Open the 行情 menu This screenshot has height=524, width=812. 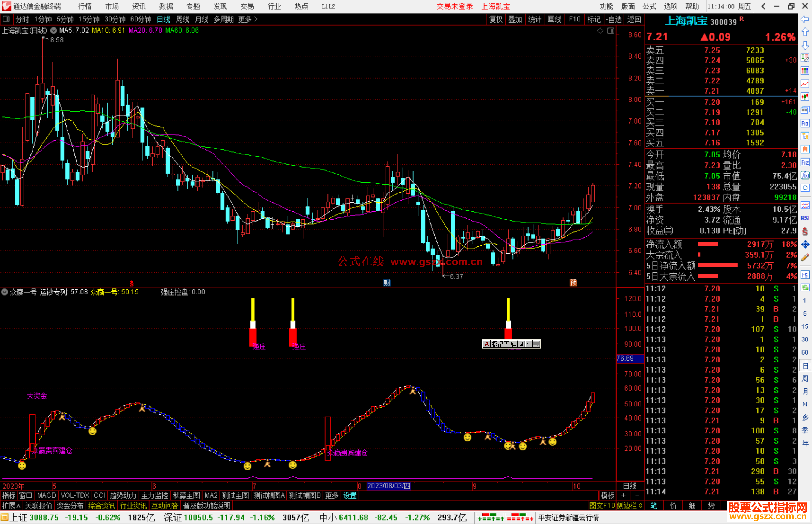coord(85,6)
